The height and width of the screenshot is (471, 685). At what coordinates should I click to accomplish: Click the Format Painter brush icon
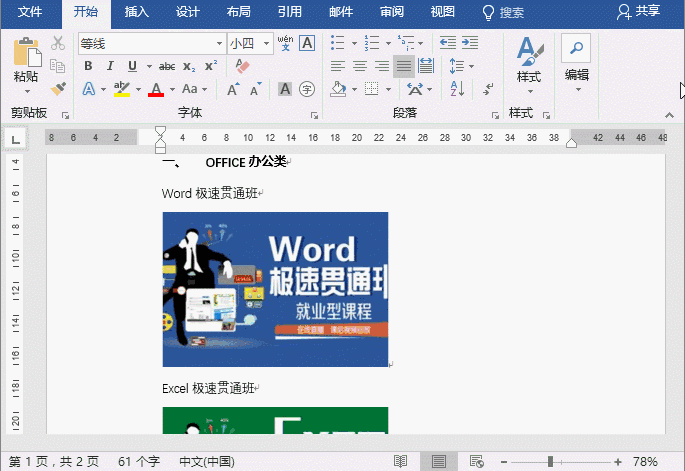(x=58, y=88)
